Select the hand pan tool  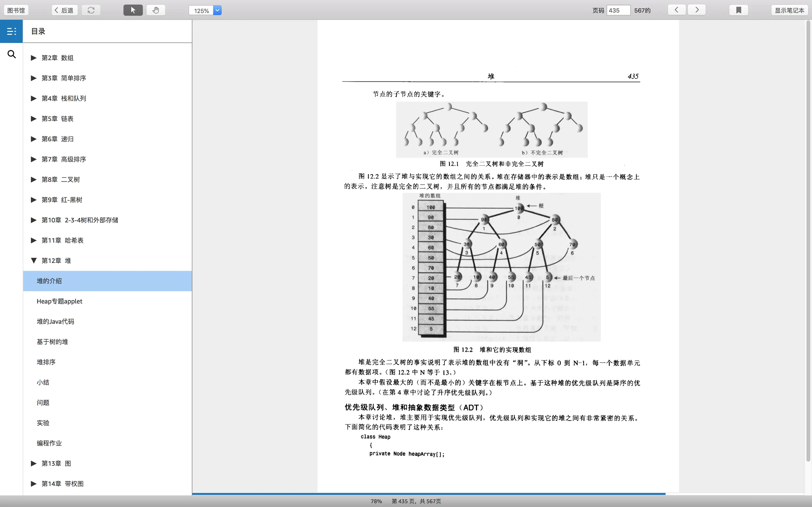click(156, 10)
